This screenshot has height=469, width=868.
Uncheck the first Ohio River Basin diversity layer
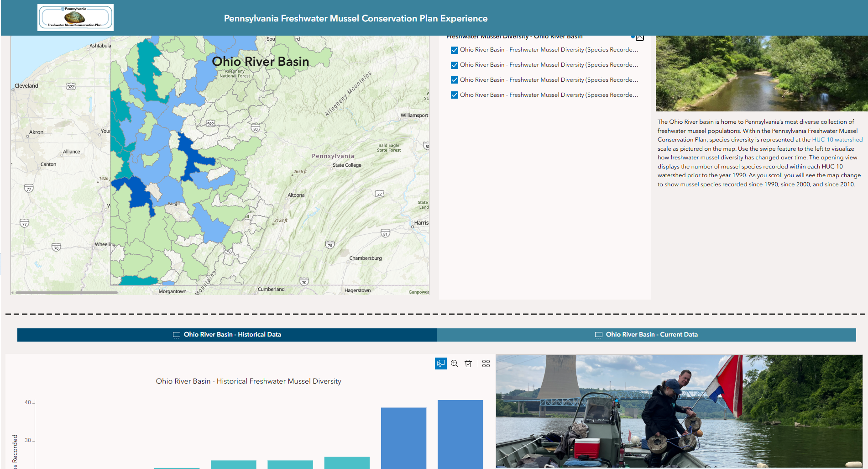[x=454, y=50]
